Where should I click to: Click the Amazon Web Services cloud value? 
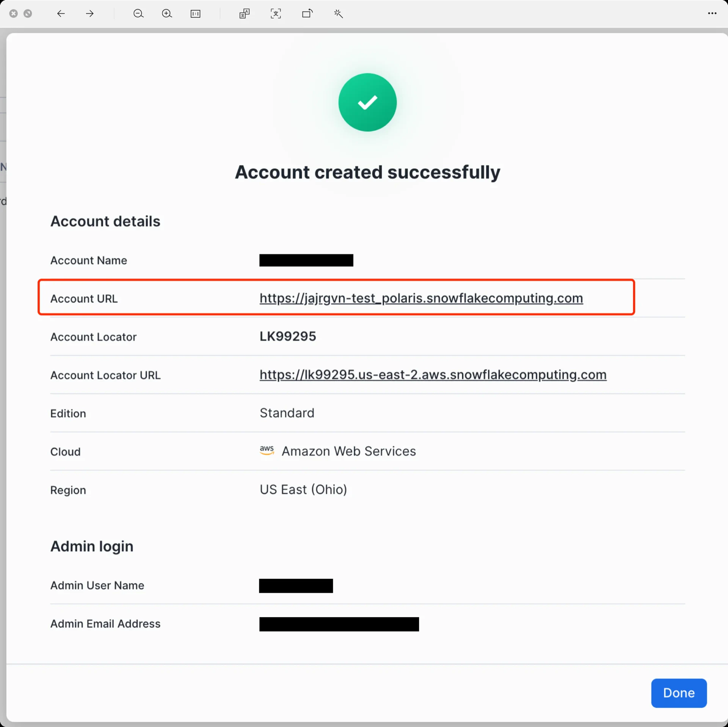(x=349, y=451)
